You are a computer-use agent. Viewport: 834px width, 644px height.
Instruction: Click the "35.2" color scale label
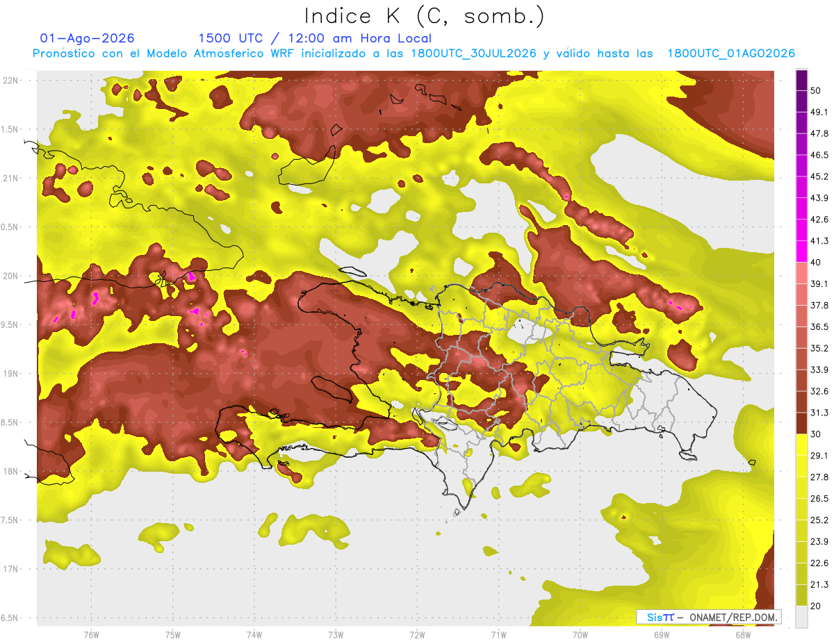(x=819, y=348)
